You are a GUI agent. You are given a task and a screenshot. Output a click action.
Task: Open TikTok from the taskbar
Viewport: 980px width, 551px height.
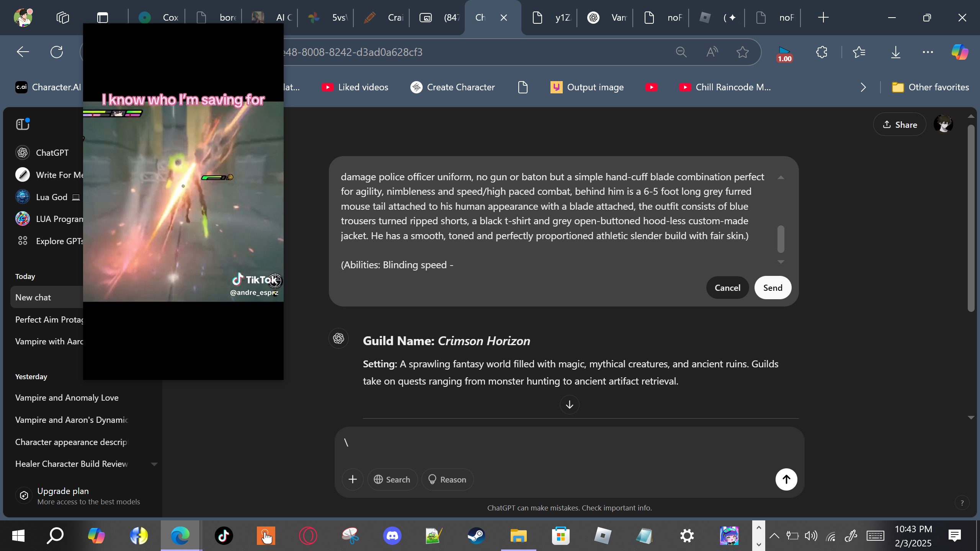pos(224,536)
